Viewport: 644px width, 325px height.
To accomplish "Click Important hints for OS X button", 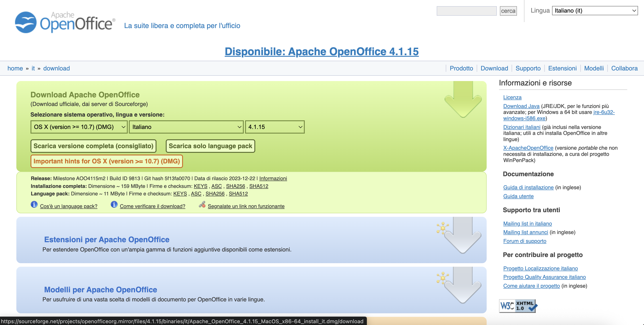I will (x=107, y=161).
